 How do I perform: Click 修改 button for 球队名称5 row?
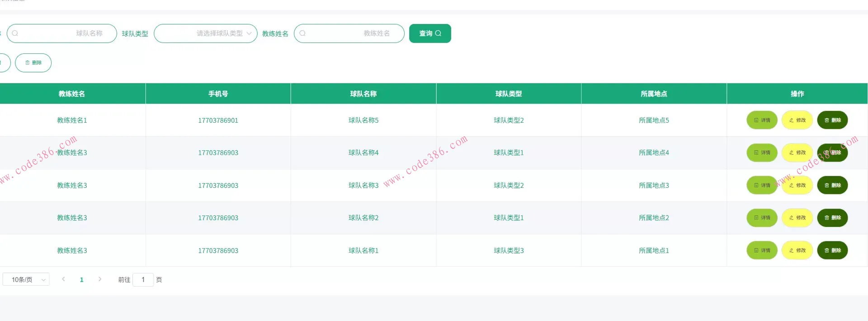797,120
